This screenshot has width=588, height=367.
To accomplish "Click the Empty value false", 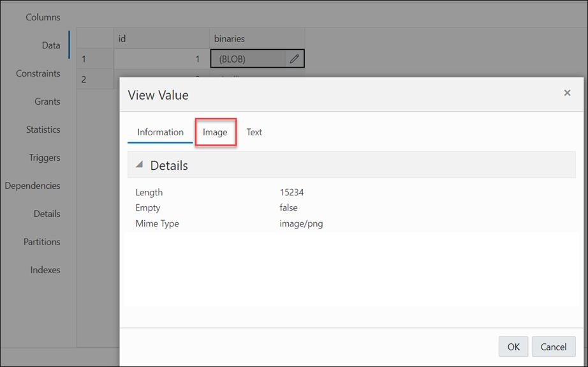I will pos(288,208).
